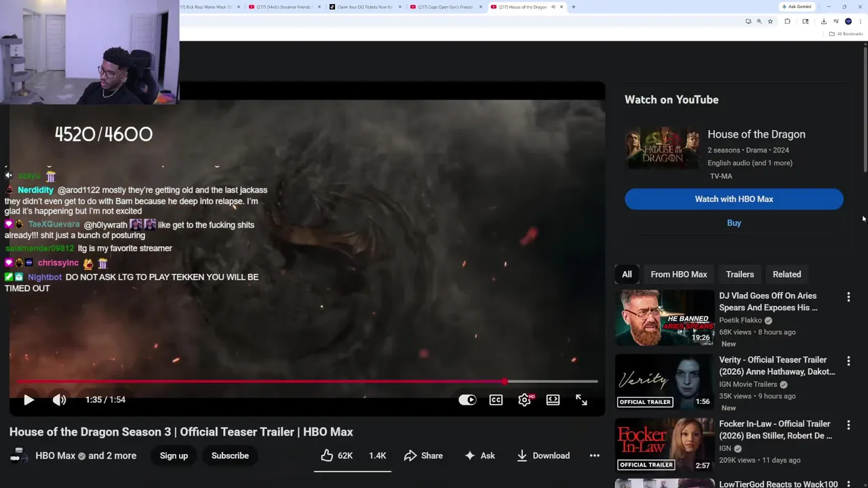Click the Ask Gemini button

tap(797, 7)
